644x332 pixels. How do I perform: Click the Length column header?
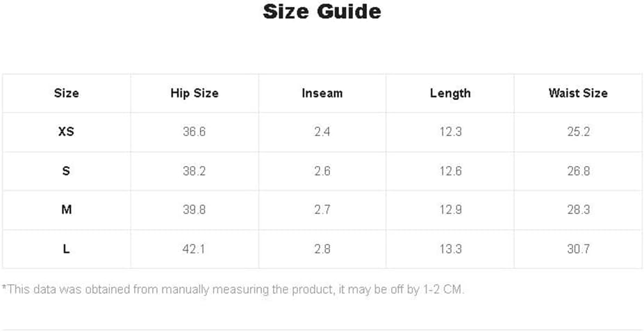tap(450, 93)
